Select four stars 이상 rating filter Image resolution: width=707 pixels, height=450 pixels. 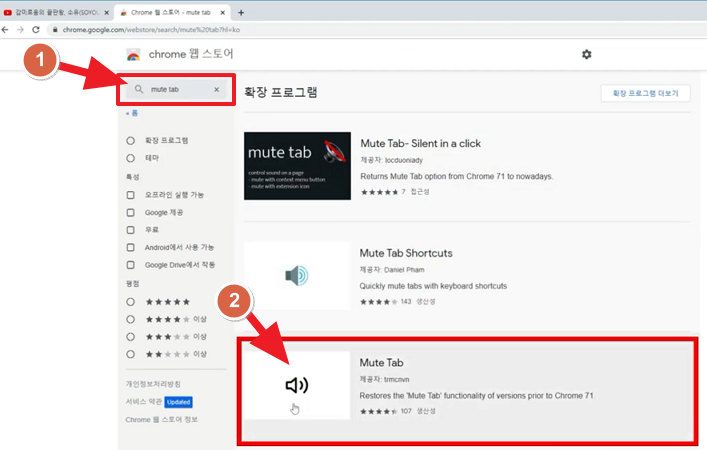click(130, 319)
